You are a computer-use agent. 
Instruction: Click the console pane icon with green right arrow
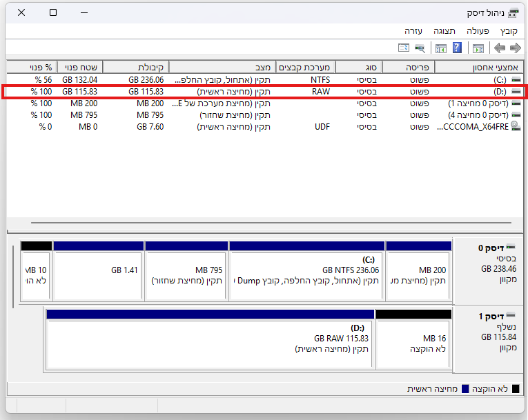coord(478,48)
